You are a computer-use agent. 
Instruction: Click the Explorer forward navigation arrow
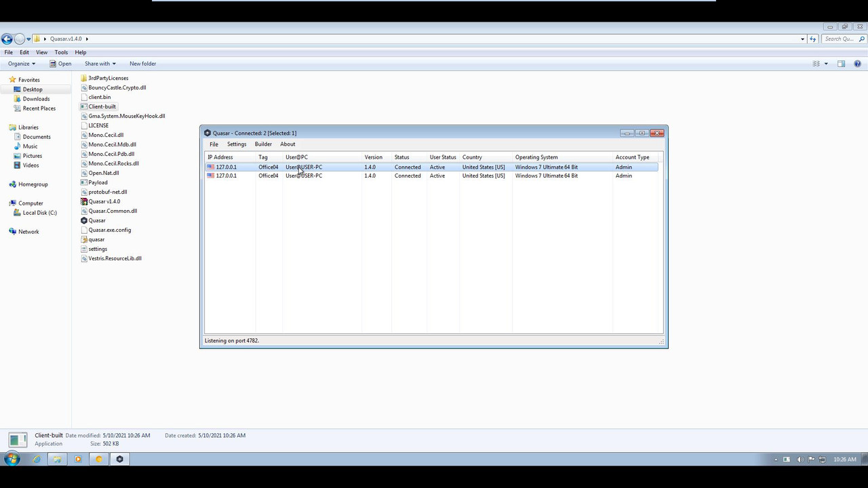coord(20,39)
